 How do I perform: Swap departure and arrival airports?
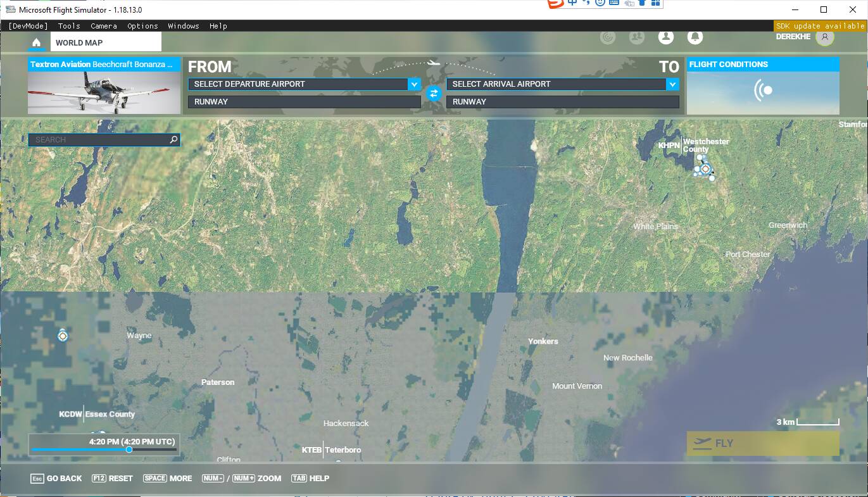pyautogui.click(x=434, y=93)
